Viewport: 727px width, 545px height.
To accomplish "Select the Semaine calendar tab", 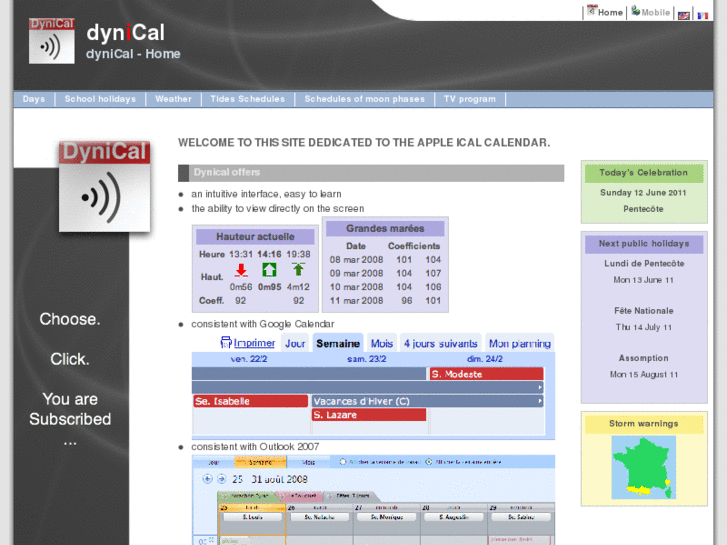I will click(x=338, y=343).
